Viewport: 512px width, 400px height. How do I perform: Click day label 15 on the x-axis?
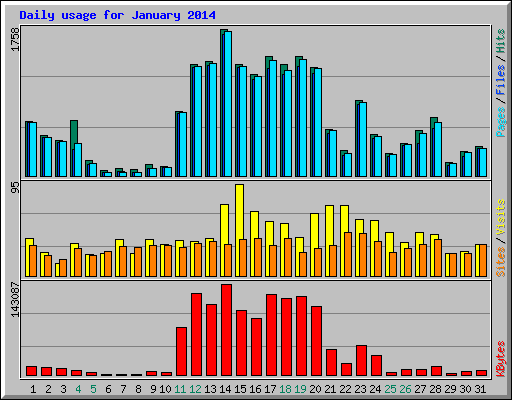[240, 389]
